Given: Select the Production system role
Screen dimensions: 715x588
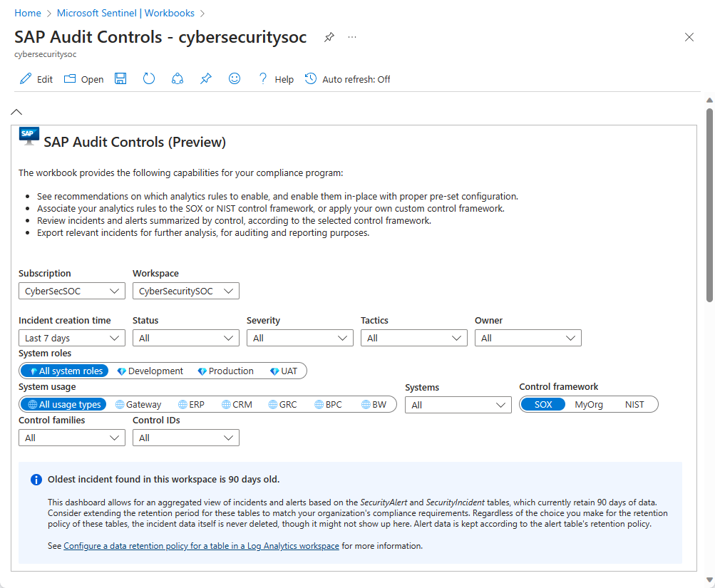Looking at the screenshot, I should tap(226, 371).
